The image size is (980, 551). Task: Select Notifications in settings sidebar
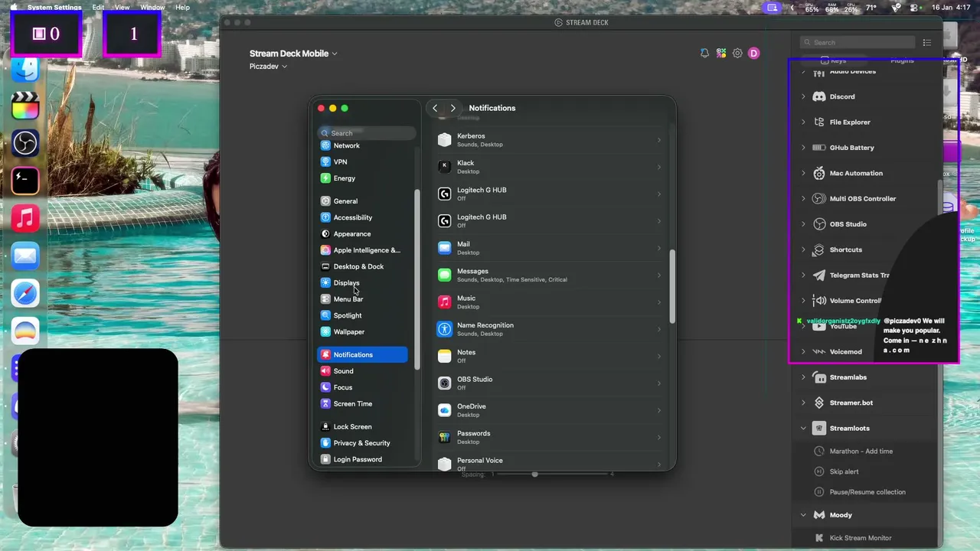tap(362, 355)
